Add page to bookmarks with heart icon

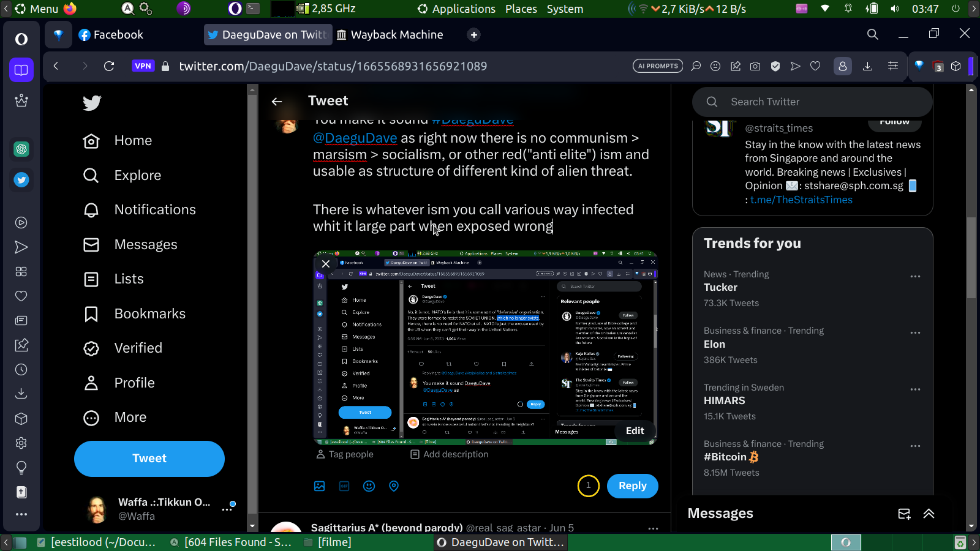pos(815,66)
